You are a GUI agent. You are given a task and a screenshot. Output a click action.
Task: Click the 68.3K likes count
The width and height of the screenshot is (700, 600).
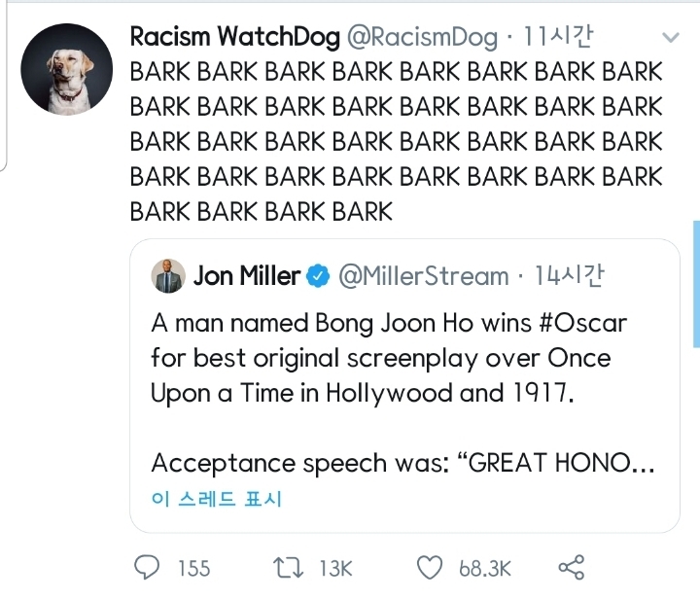pos(484,568)
